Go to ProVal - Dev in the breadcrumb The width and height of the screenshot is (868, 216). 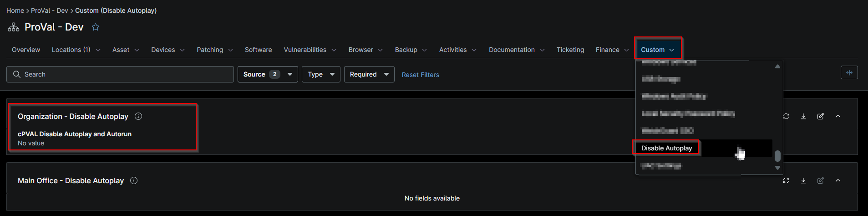pyautogui.click(x=50, y=10)
